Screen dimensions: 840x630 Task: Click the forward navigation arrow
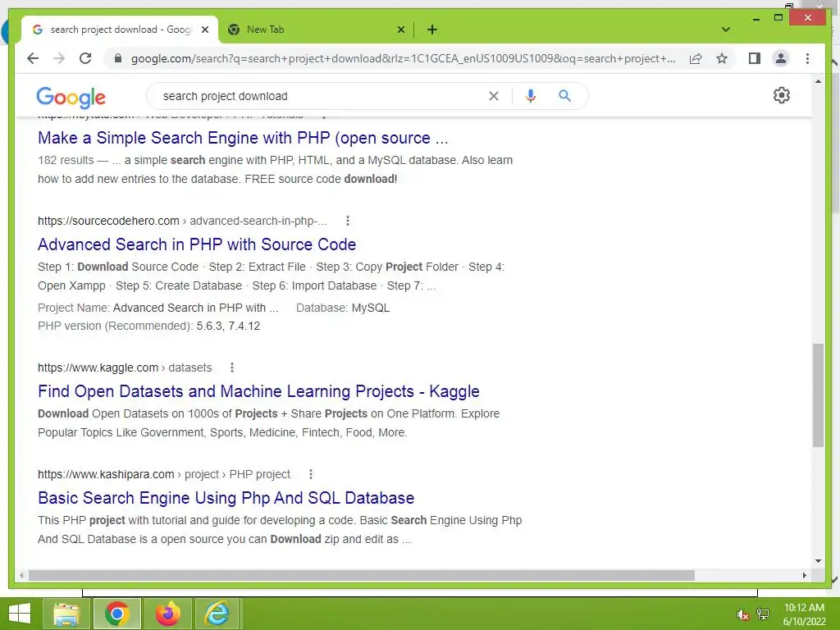pos(59,58)
